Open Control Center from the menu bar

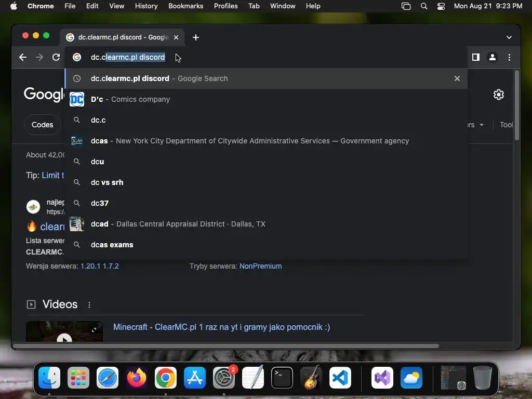(x=441, y=6)
